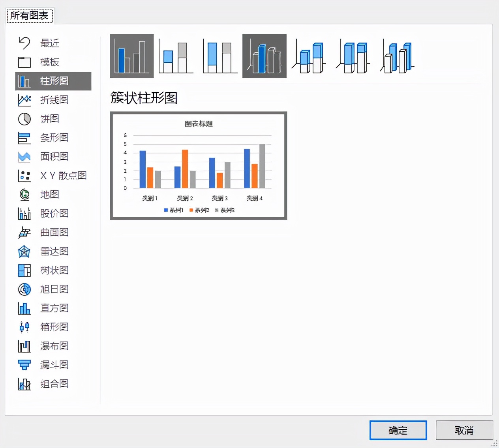Select the 曲面图 (Surface chart) category
The width and height of the screenshot is (499, 448).
[54, 232]
